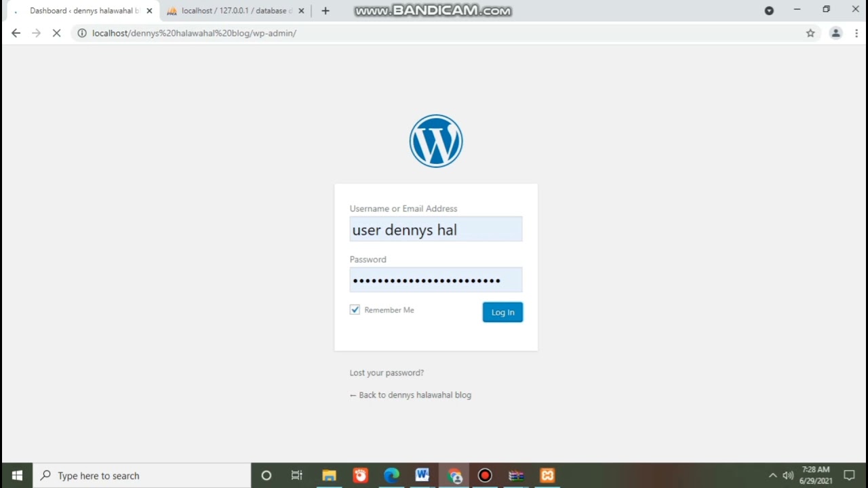
Task: Open the Windows Start menu
Action: tap(17, 476)
